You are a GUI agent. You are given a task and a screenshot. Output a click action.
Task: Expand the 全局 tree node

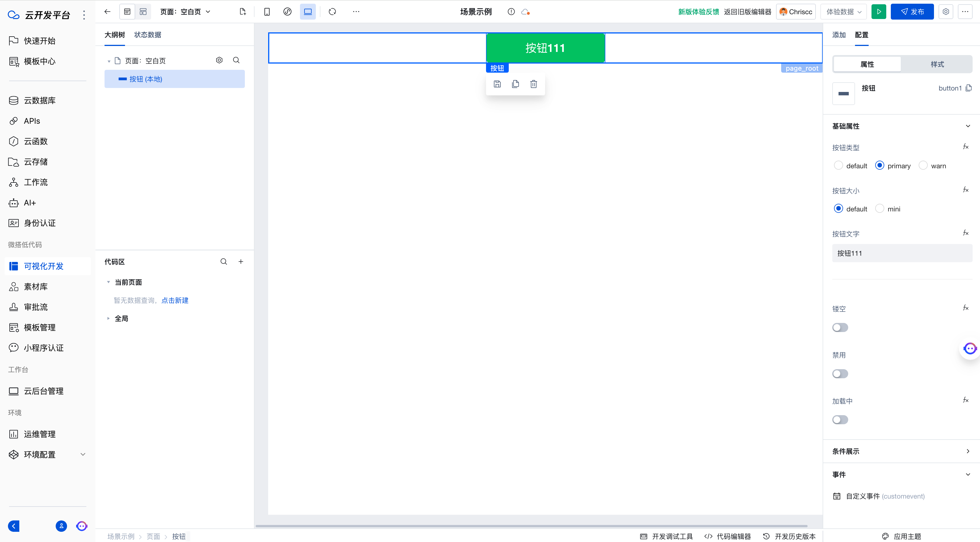[109, 318]
